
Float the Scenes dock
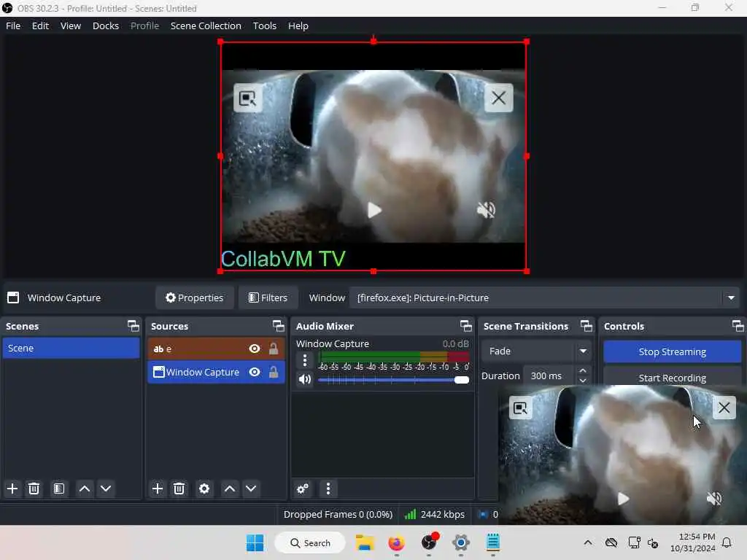133,326
